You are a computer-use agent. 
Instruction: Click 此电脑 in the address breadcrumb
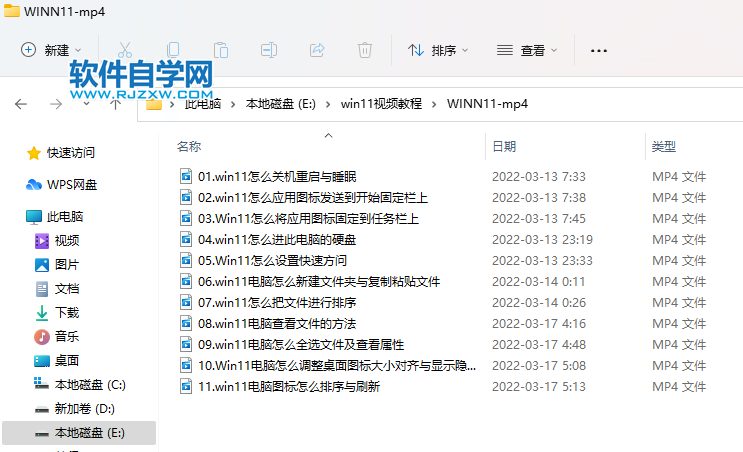(x=203, y=103)
